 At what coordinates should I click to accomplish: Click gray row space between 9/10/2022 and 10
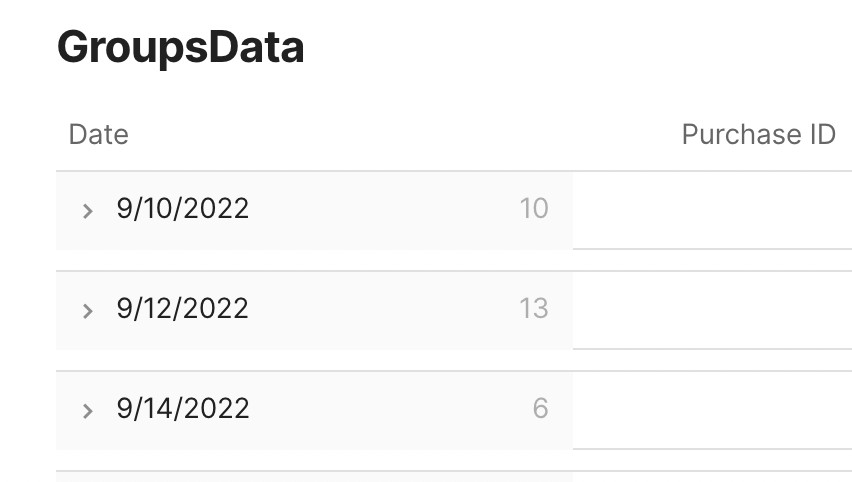click(384, 211)
